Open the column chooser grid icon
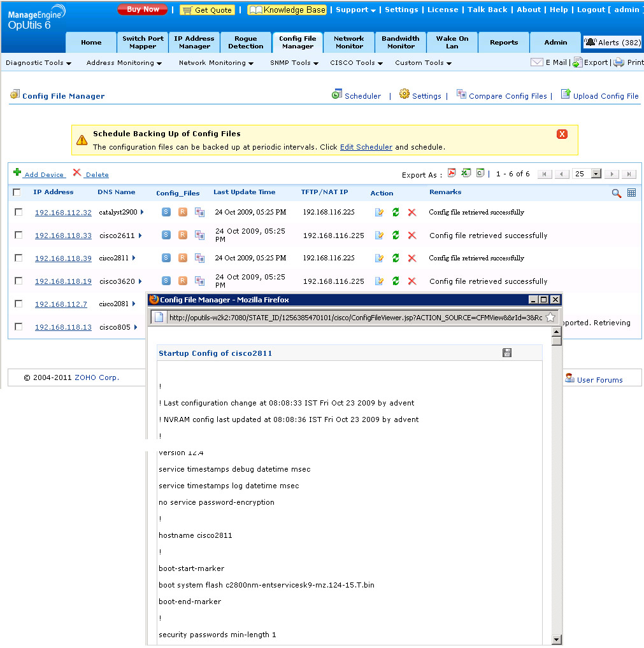Viewport: 644px width, 648px height. tap(632, 193)
